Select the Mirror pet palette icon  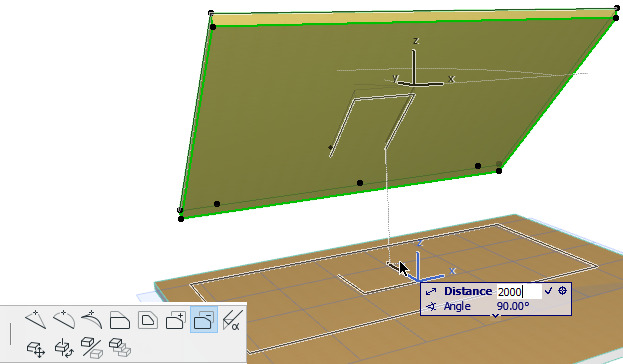92,348
